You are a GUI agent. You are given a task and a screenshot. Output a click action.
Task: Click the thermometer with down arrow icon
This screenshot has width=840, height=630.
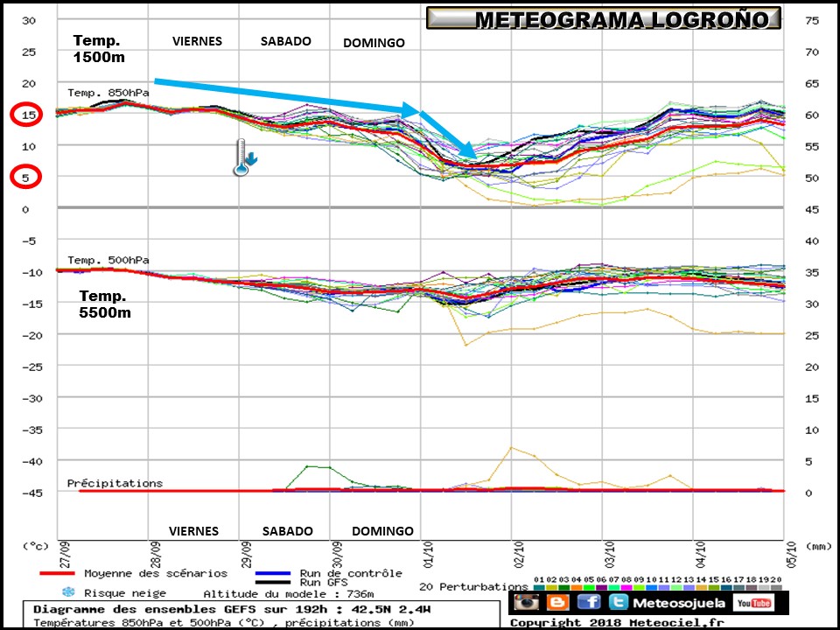click(245, 157)
